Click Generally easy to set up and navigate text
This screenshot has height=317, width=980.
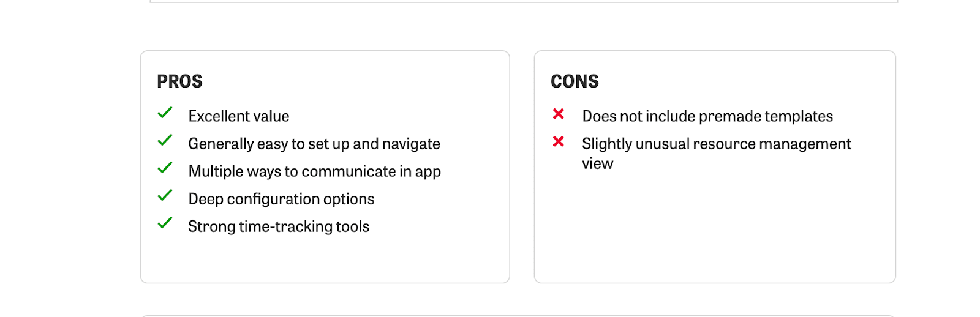314,144
